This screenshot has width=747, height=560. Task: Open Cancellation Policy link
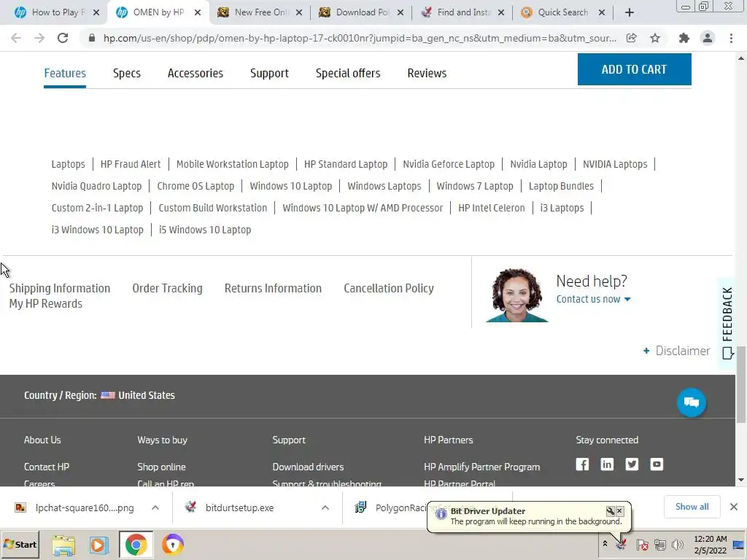(x=389, y=289)
